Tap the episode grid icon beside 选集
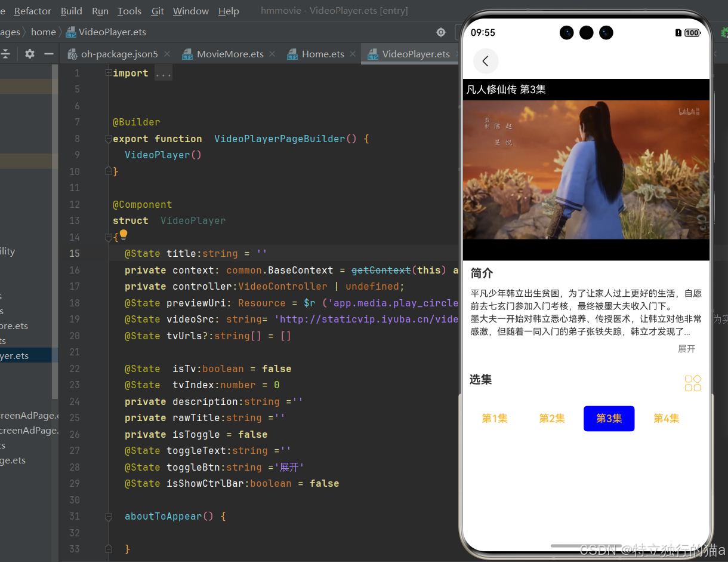This screenshot has width=728, height=562. click(x=693, y=383)
